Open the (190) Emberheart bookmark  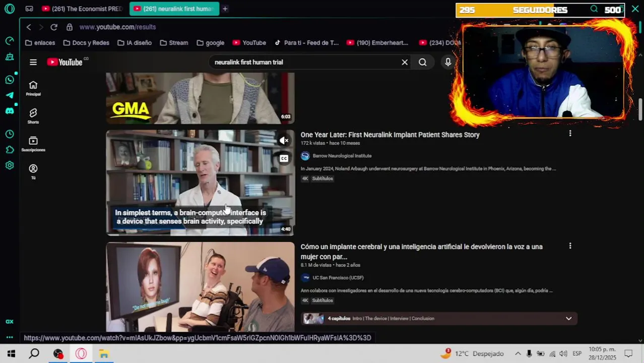coord(377,43)
